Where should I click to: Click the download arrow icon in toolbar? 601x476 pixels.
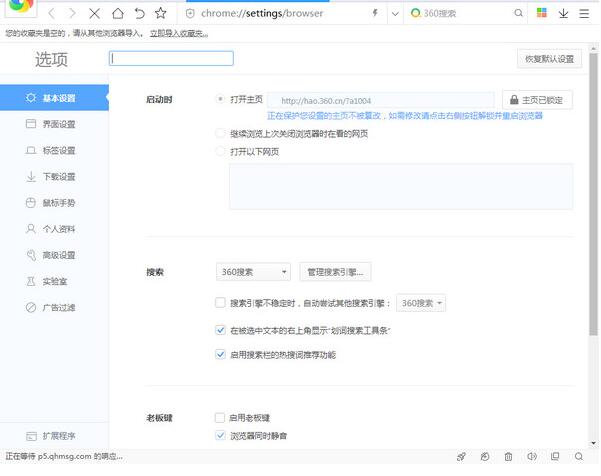tap(564, 14)
